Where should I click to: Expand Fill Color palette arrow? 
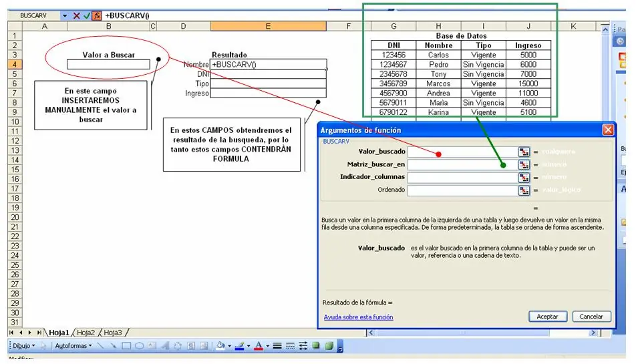[x=230, y=346]
